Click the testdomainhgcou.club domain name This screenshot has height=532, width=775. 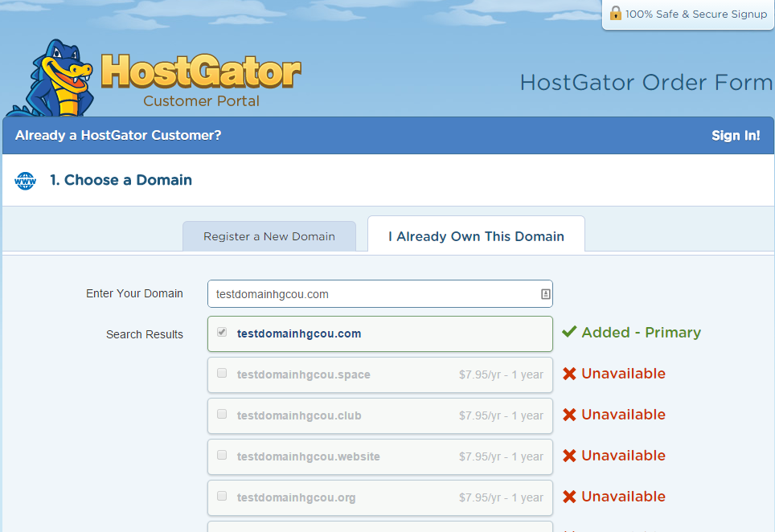pyautogui.click(x=299, y=416)
